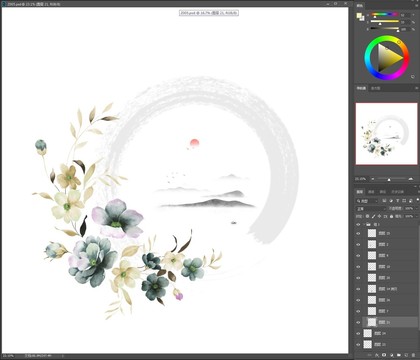Filter layers by adjustment layers icon
Viewport: 420px width, 360px height.
(391, 201)
